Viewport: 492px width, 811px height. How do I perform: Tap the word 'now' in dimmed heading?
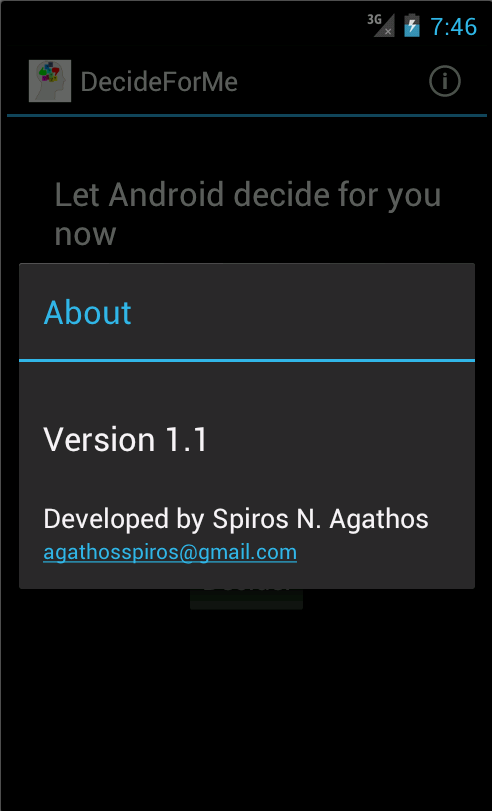85,234
